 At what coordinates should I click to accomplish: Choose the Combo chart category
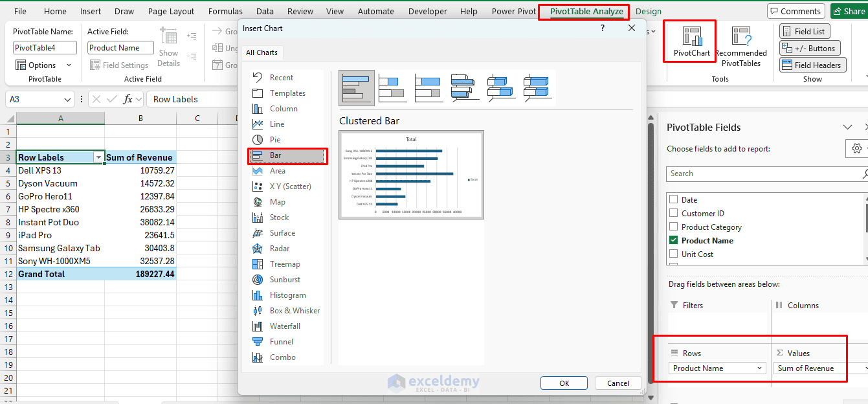click(282, 357)
